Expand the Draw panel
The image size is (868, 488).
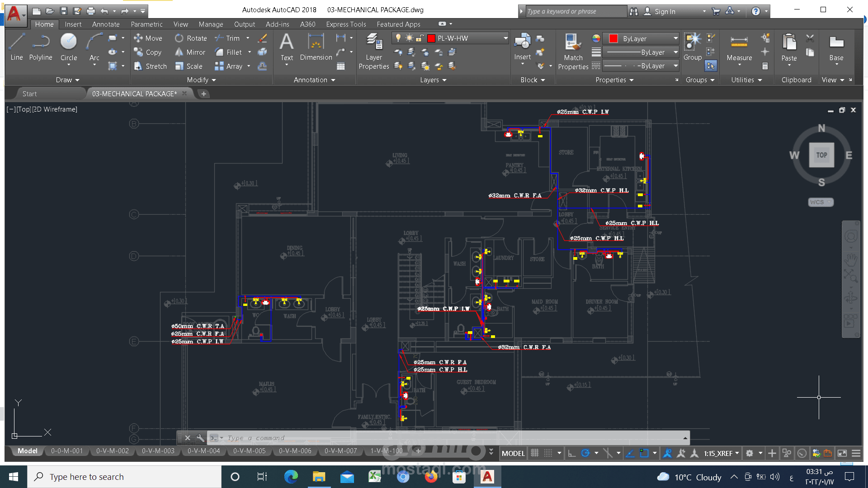tap(67, 80)
